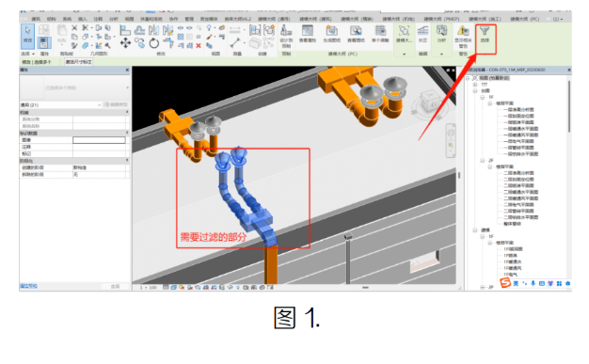This screenshot has height=364, width=589.
Task: Collapse the first 1F node in browser
Action: [x=483, y=97]
